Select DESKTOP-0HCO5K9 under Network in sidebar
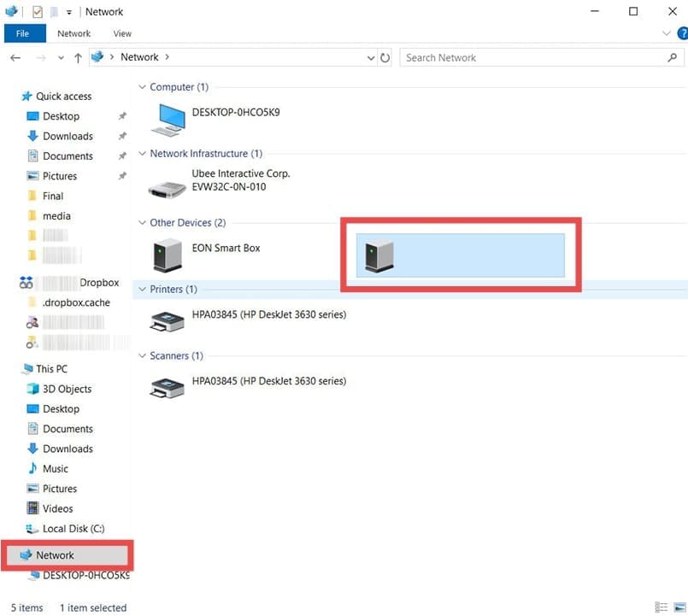This screenshot has width=688, height=616. click(86, 575)
